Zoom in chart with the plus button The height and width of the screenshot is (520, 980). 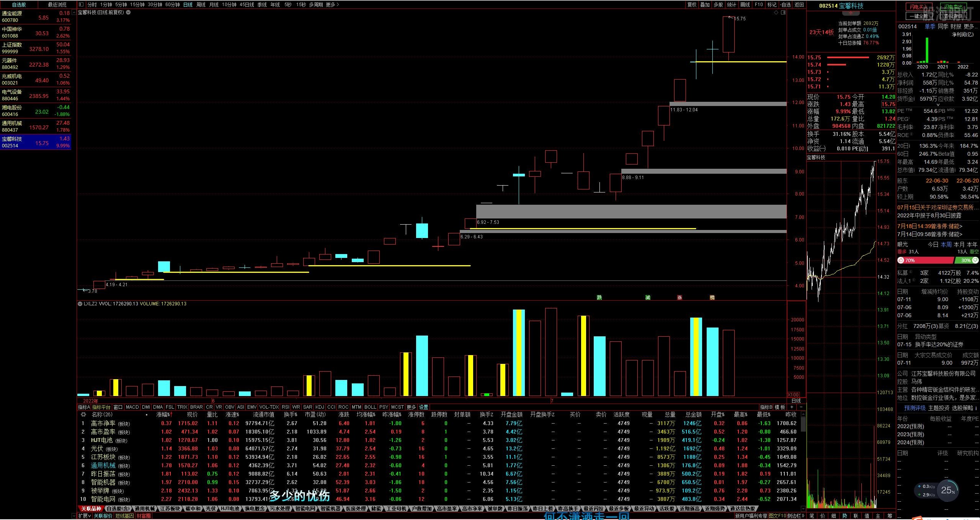tap(792, 407)
